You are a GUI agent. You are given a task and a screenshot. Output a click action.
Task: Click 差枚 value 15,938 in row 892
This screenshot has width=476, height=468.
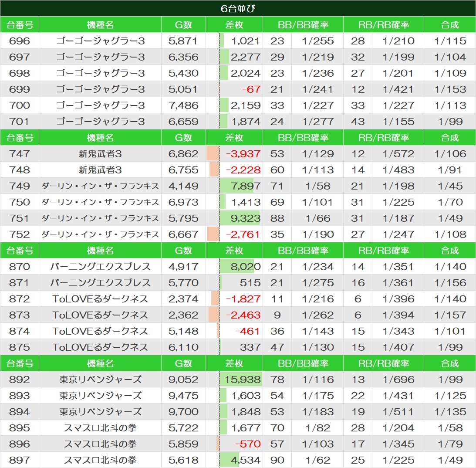point(242,379)
